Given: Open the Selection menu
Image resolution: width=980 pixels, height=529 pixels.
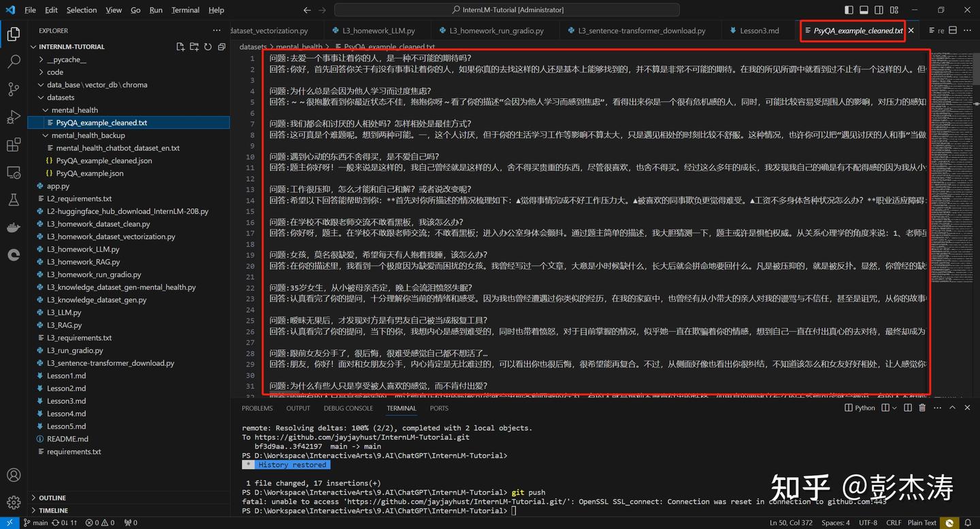Looking at the screenshot, I should (x=82, y=10).
